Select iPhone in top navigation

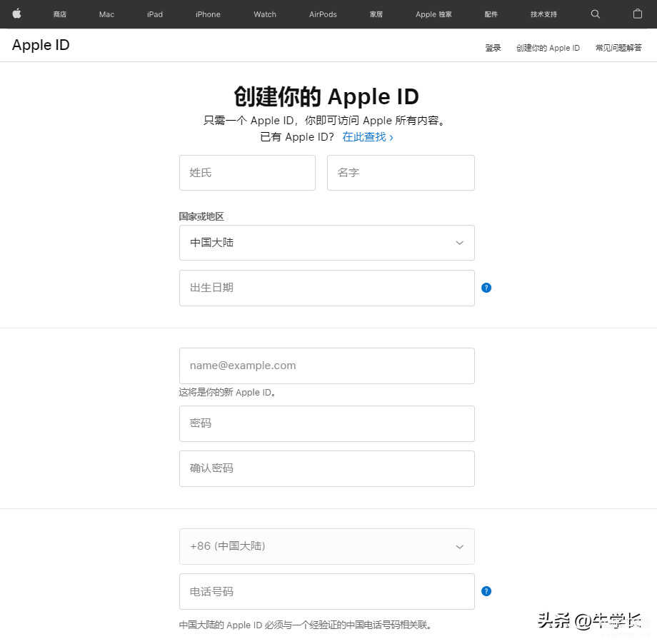click(x=208, y=14)
